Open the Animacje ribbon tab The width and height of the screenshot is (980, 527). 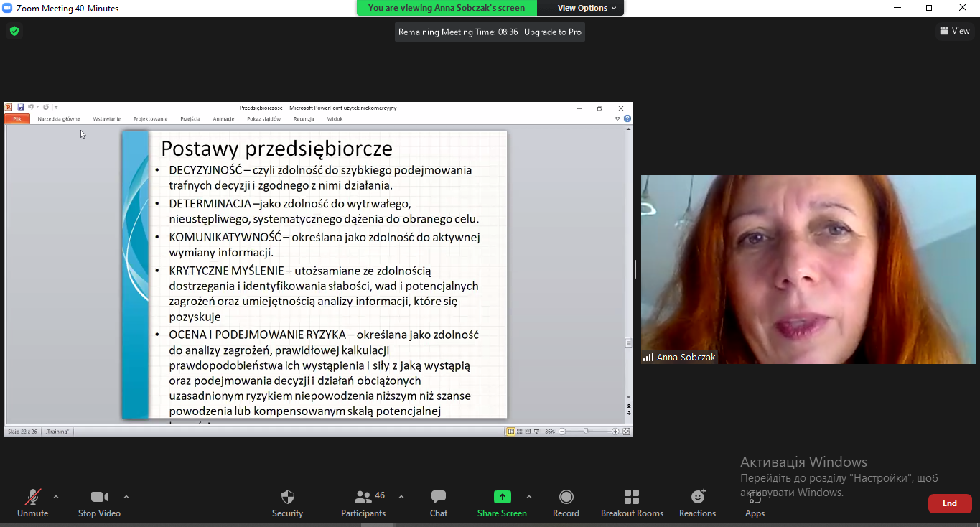coord(223,119)
